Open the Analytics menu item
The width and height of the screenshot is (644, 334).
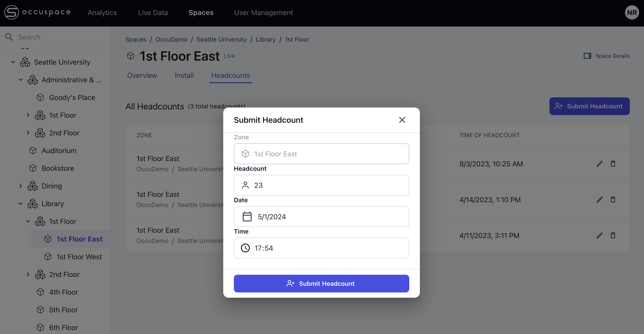click(102, 12)
